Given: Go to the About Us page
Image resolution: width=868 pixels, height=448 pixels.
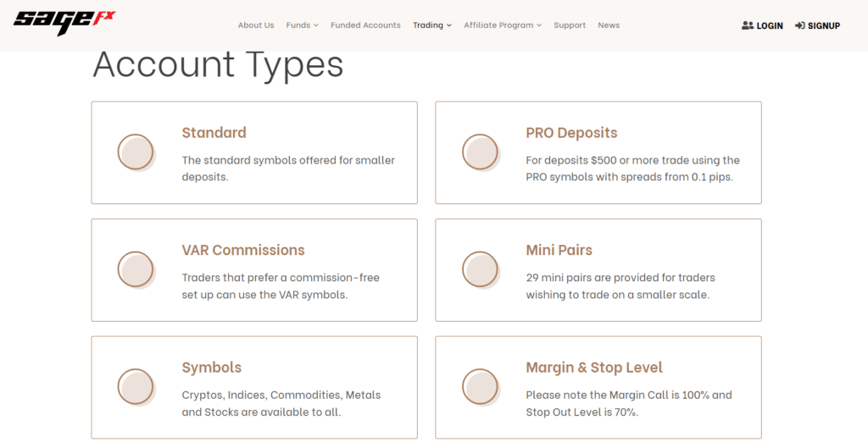Looking at the screenshot, I should pos(256,25).
